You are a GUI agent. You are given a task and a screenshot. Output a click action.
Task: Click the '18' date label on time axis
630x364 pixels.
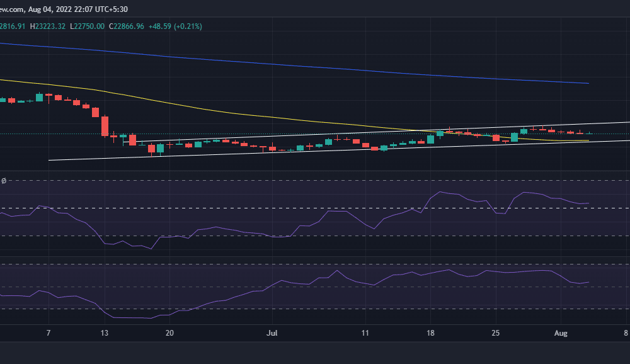430,333
